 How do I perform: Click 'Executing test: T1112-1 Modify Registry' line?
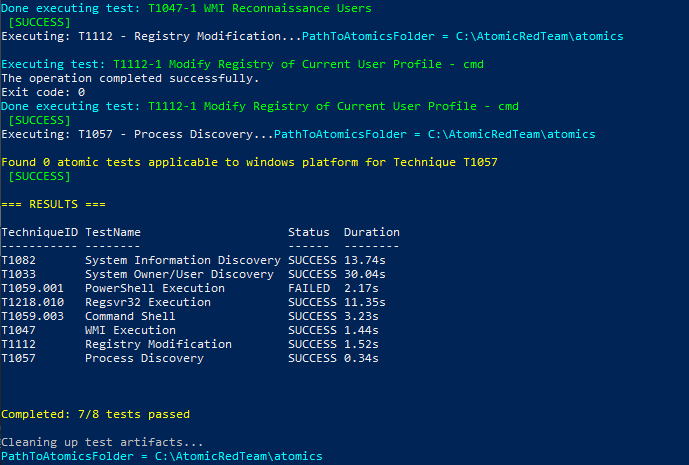[x=243, y=64]
